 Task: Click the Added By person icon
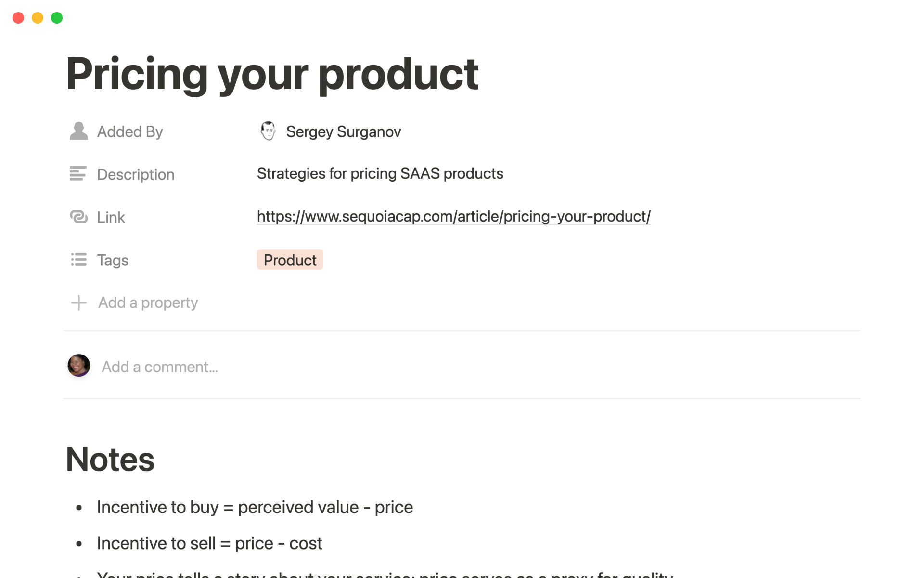pyautogui.click(x=78, y=131)
